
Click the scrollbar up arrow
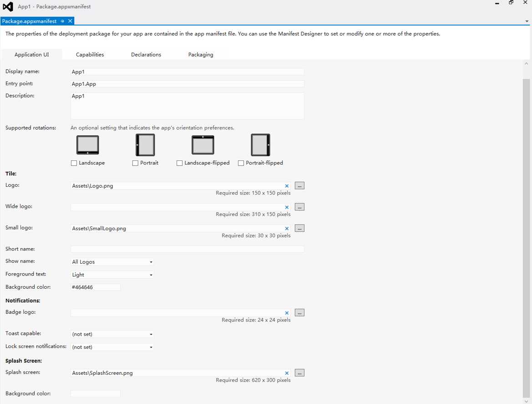pos(526,63)
